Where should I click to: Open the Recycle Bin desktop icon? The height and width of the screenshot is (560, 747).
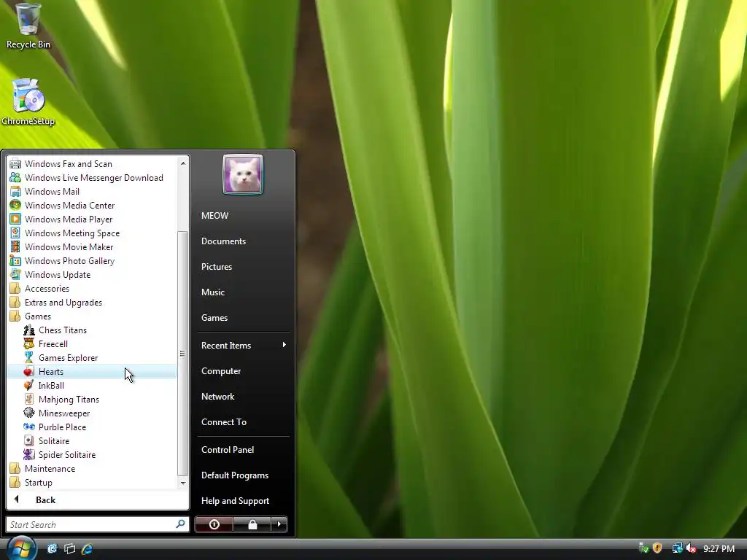(x=27, y=26)
